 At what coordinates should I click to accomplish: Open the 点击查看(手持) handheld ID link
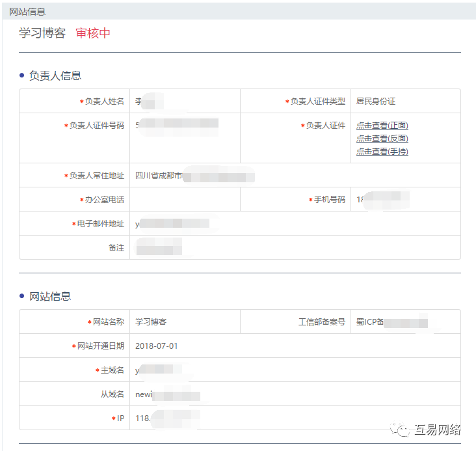coord(382,152)
